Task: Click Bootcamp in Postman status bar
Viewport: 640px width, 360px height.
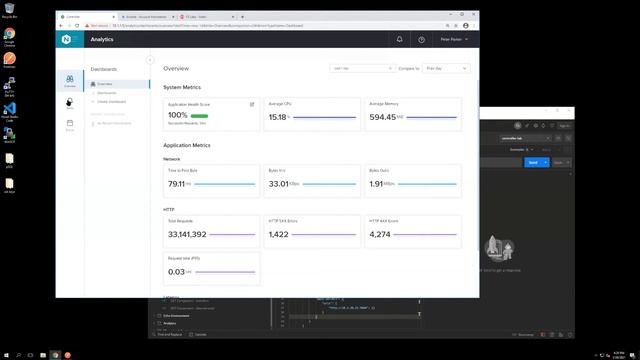Action: [x=523, y=335]
